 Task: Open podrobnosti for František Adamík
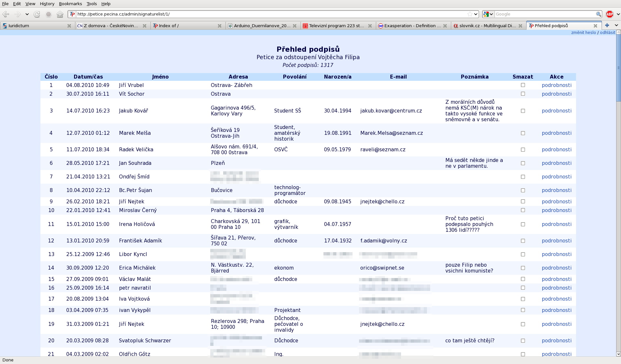point(557,241)
